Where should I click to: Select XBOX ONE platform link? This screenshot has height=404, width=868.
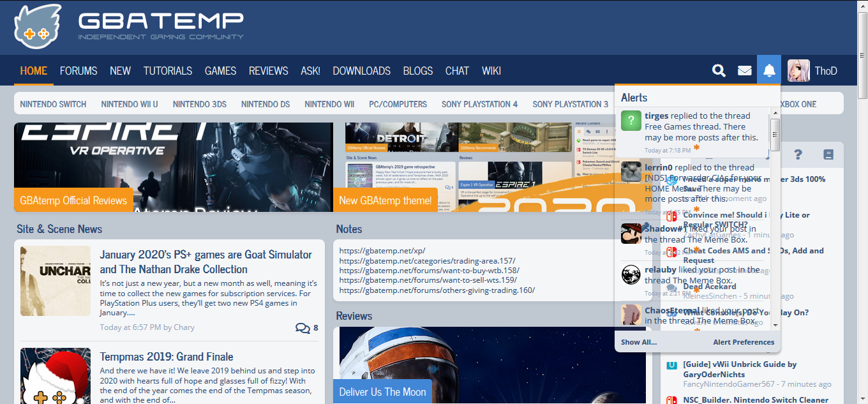click(x=798, y=104)
